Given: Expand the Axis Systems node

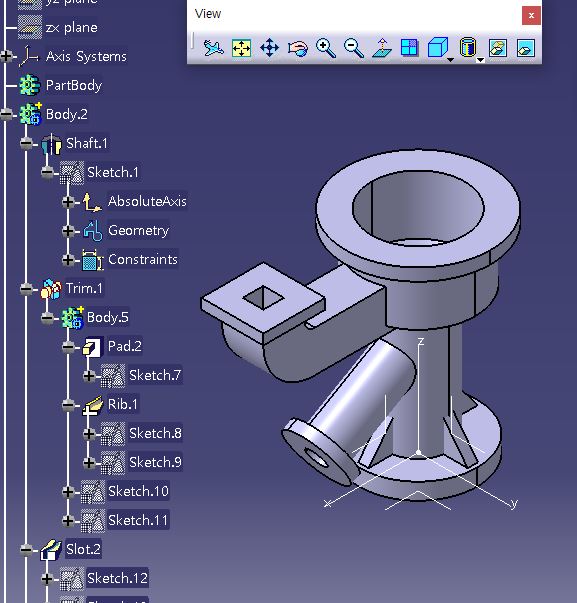Looking at the screenshot, I should [x=7, y=56].
